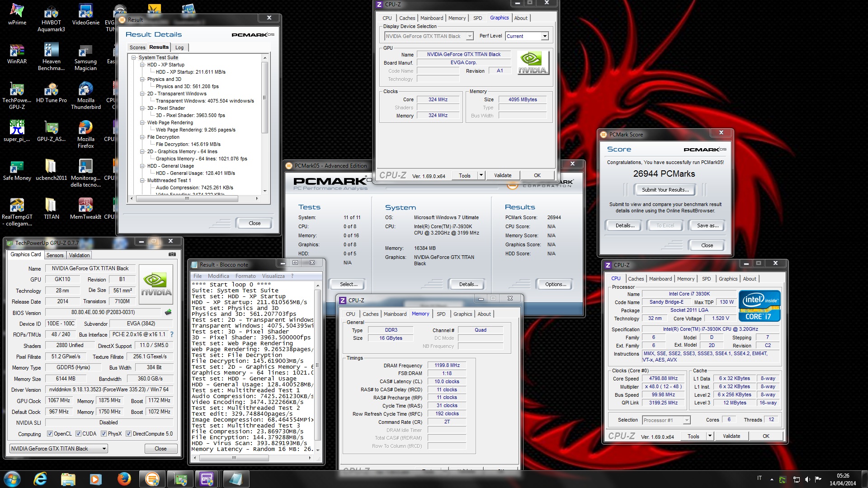Open Samsung Magician desktop icon
The image size is (868, 488).
85,56
